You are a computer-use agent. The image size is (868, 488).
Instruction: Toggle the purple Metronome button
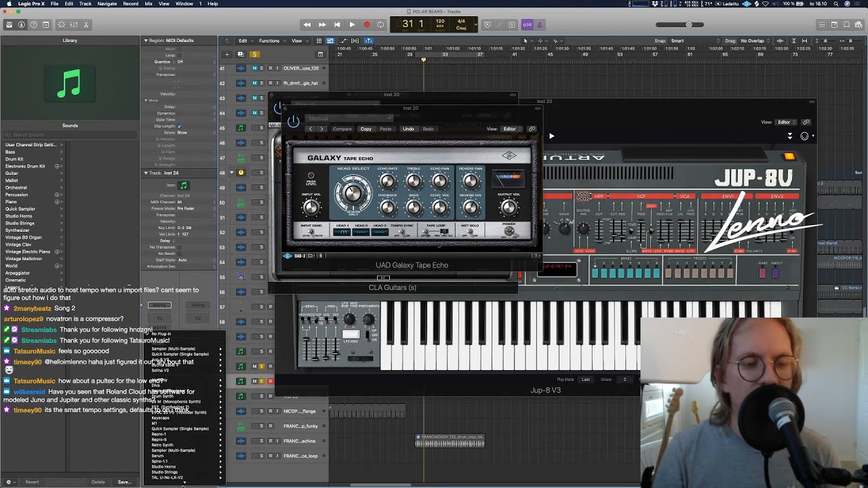[540, 24]
